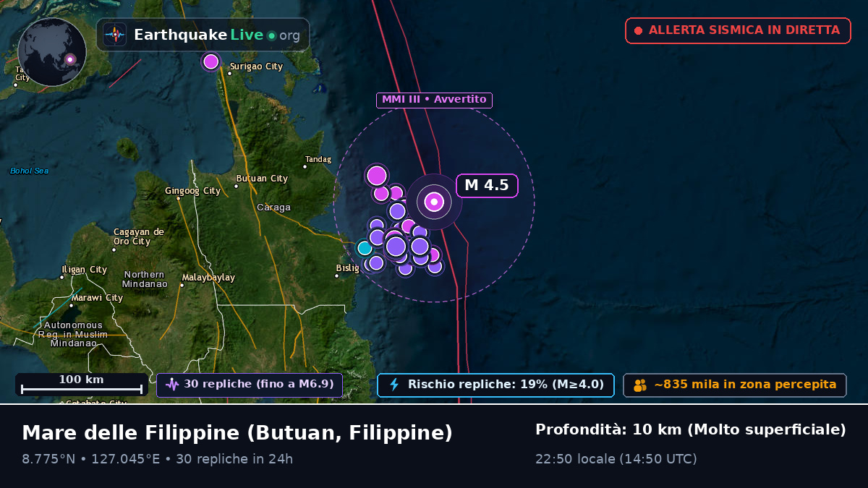
Task: Click the 100 km scale bar
Action: pyautogui.click(x=82, y=385)
